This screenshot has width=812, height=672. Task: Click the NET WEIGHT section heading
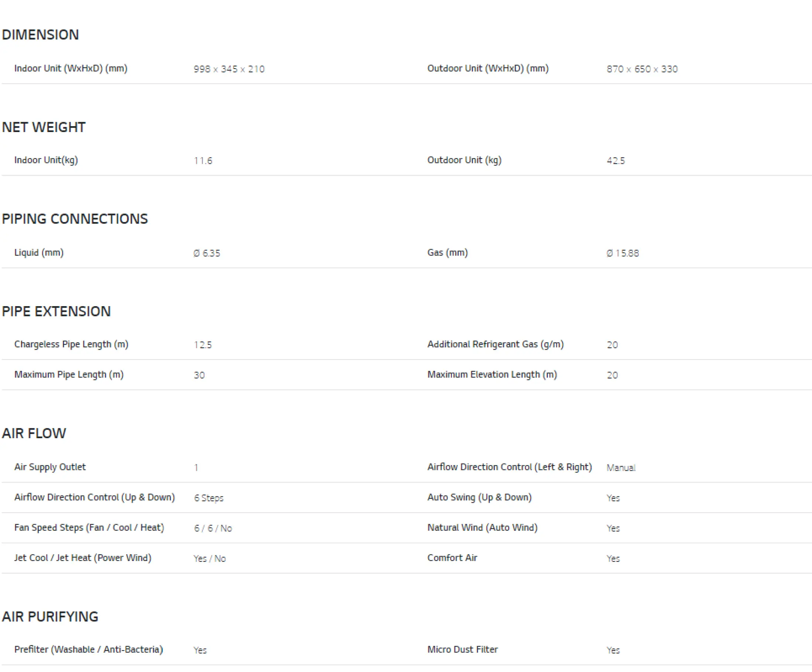click(x=43, y=127)
